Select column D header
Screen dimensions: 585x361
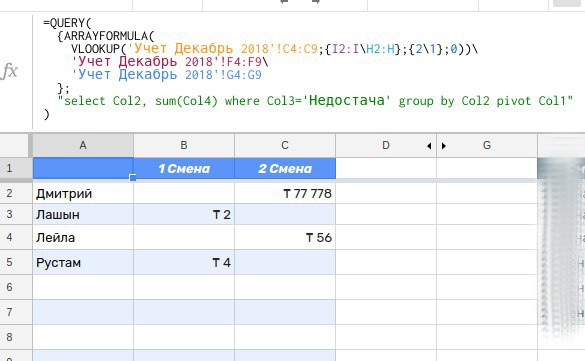click(386, 145)
